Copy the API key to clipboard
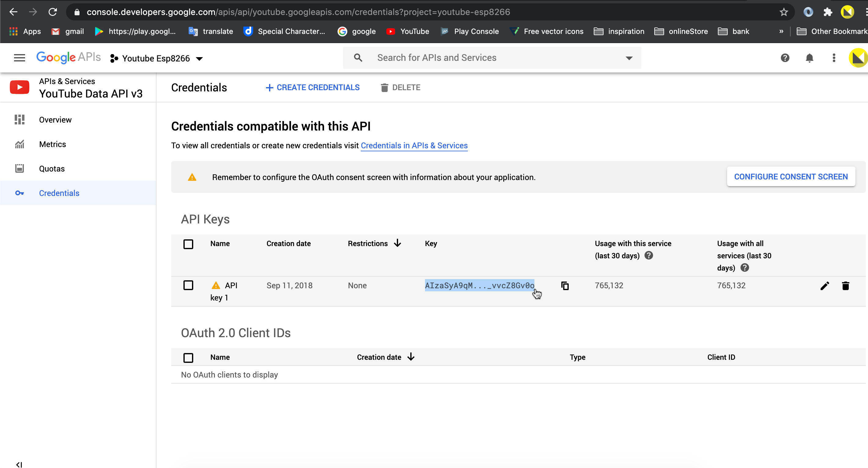This screenshot has width=868, height=468. (x=565, y=286)
